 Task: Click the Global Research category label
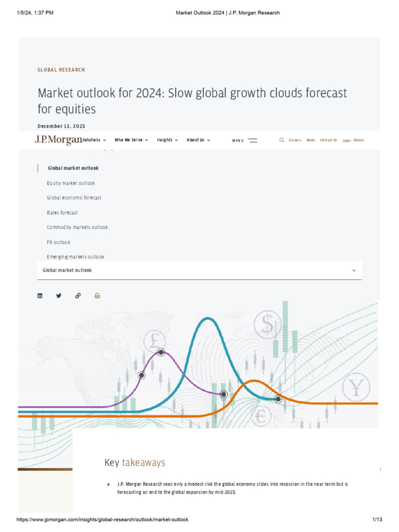click(61, 70)
